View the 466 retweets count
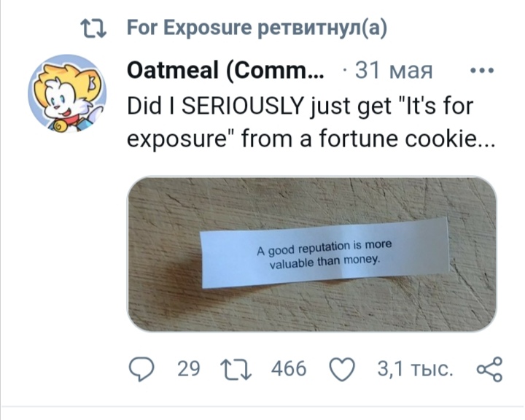525x420 pixels. tap(289, 369)
